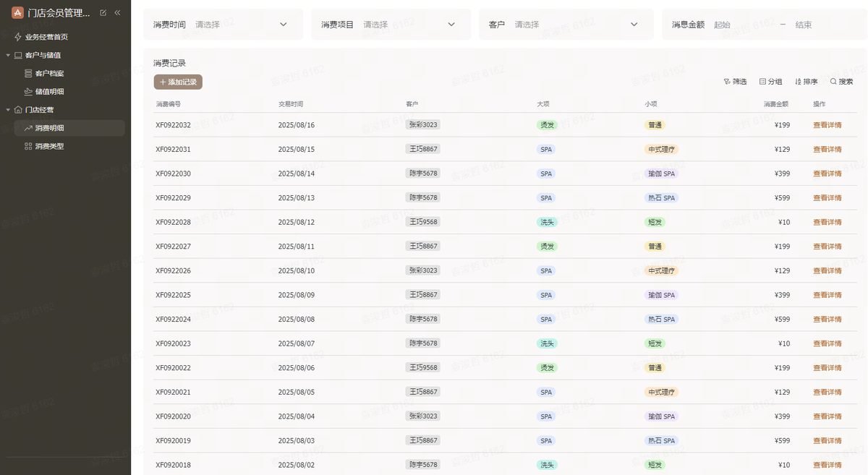The width and height of the screenshot is (868, 475).
Task: Collapse the 门店经营 sidebar group
Action: [x=8, y=110]
